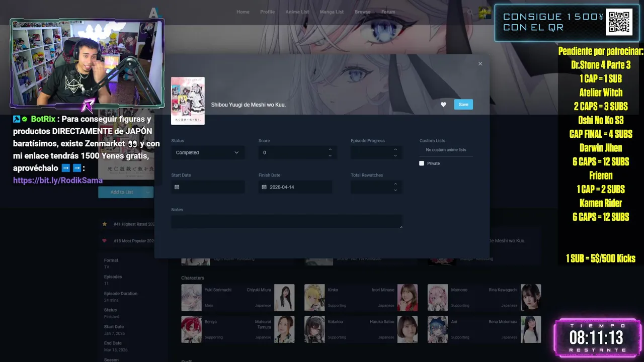The height and width of the screenshot is (362, 644).
Task: Mark anime as favorite with heart icon
Action: tap(443, 105)
